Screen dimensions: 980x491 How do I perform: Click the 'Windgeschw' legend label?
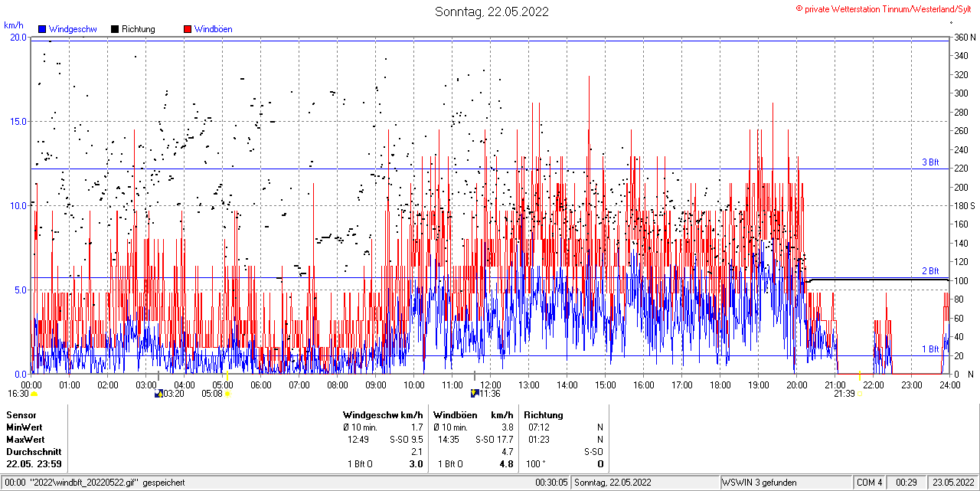[x=73, y=29]
